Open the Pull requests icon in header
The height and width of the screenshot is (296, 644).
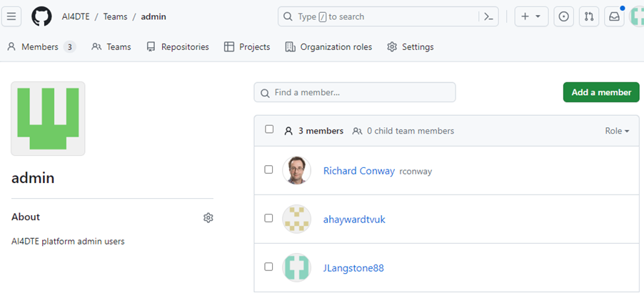click(x=589, y=16)
